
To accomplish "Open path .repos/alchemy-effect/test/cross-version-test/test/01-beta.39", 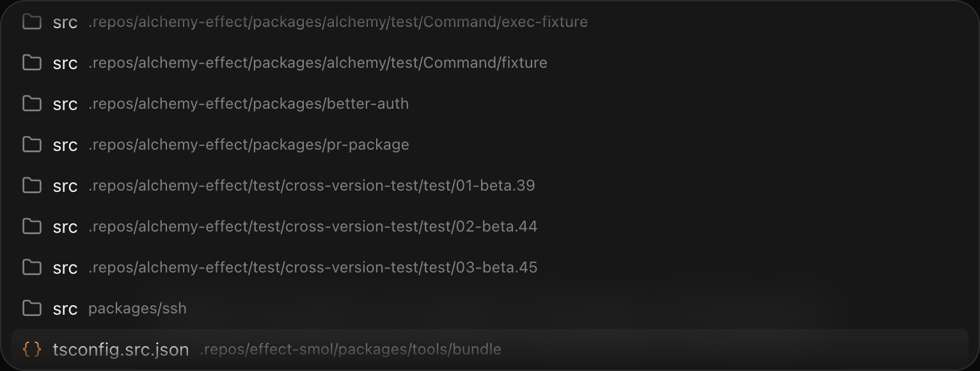I will click(x=312, y=185).
